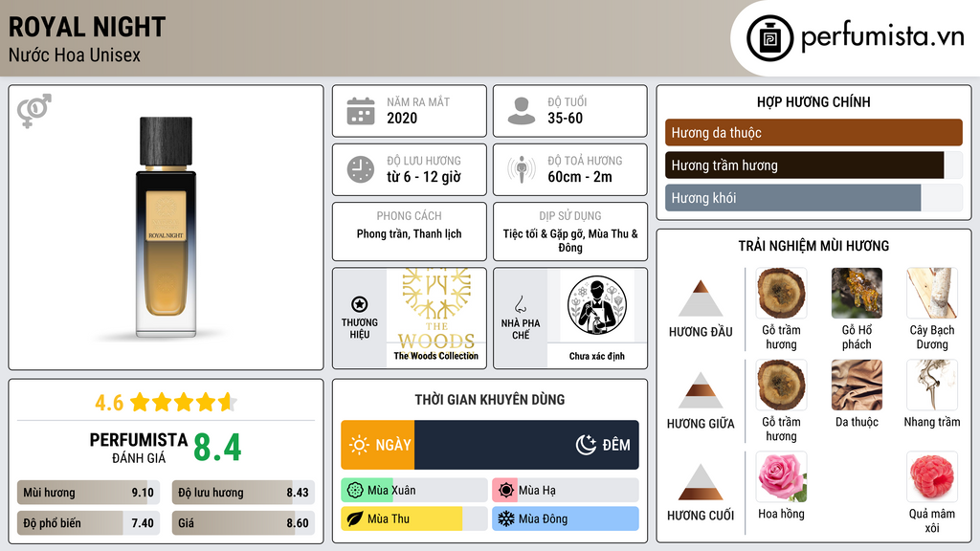This screenshot has width=980, height=551.
Task: Click the Thời gian khuyên dùng heading
Action: pyautogui.click(x=490, y=400)
